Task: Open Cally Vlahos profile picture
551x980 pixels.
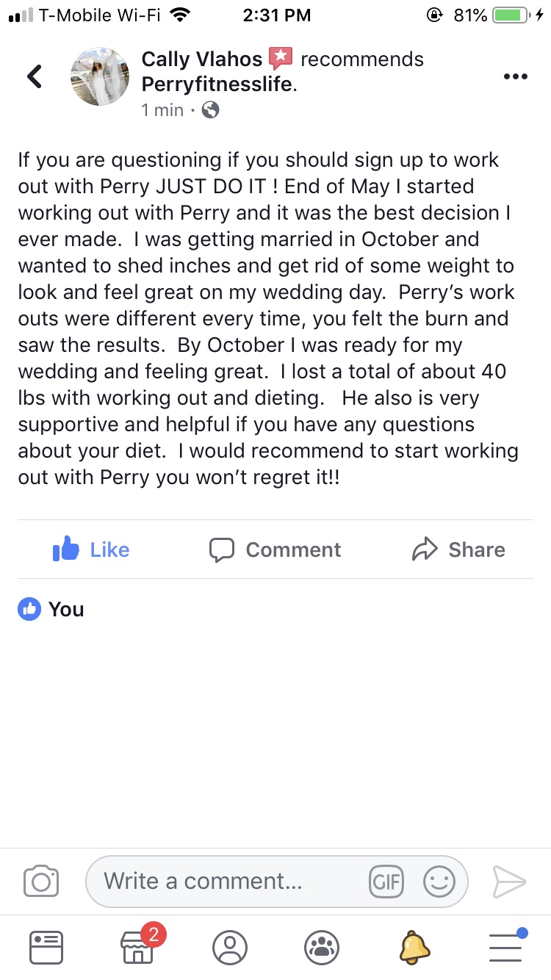Action: coord(99,76)
